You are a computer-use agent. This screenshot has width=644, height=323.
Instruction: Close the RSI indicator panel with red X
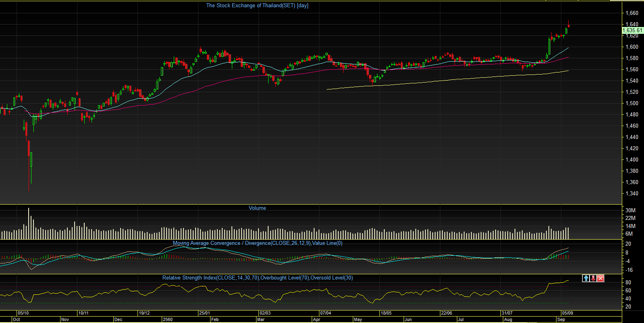point(601,278)
